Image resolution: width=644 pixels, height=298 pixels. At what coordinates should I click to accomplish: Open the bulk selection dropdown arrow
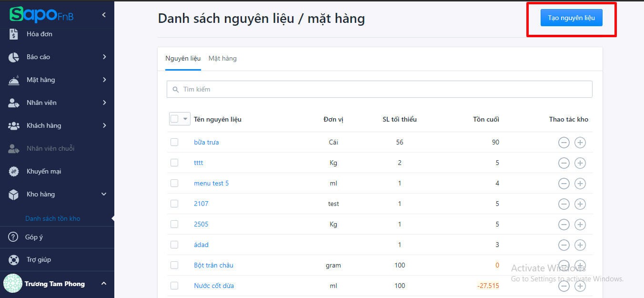coord(185,118)
